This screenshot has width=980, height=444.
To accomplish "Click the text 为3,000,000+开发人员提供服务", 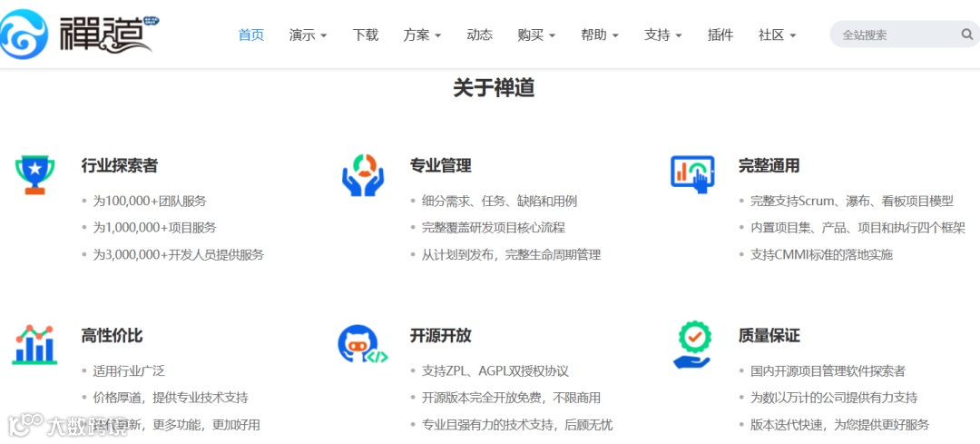I will click(x=179, y=255).
